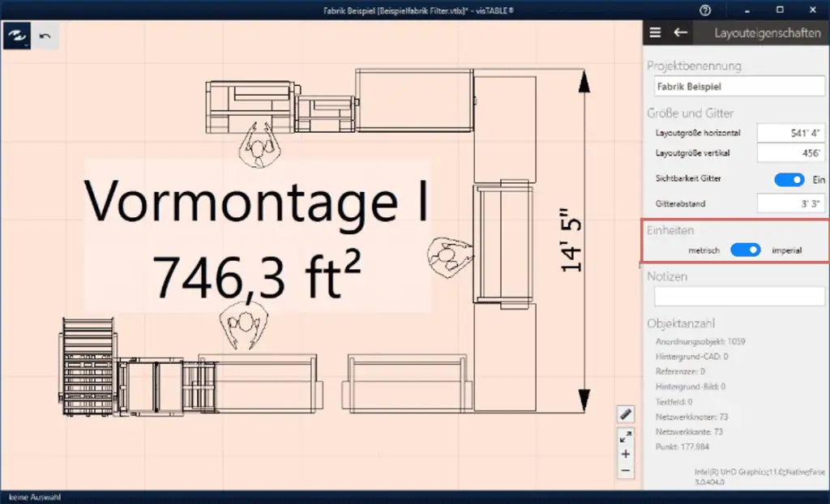Maximize the visTABLE window
The image size is (830, 504).
pyautogui.click(x=780, y=10)
